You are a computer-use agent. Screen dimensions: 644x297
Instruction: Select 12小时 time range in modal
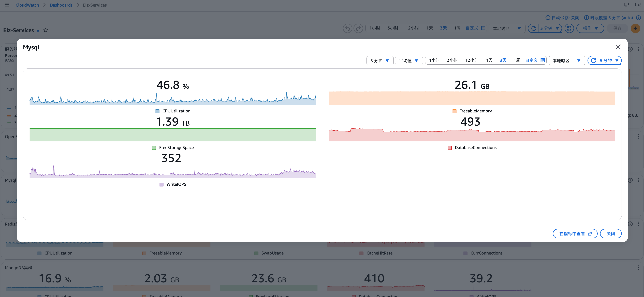(x=472, y=60)
